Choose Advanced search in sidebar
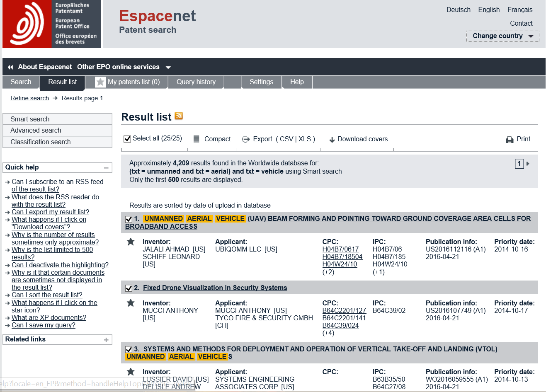The height and width of the screenshot is (392, 546). point(57,130)
